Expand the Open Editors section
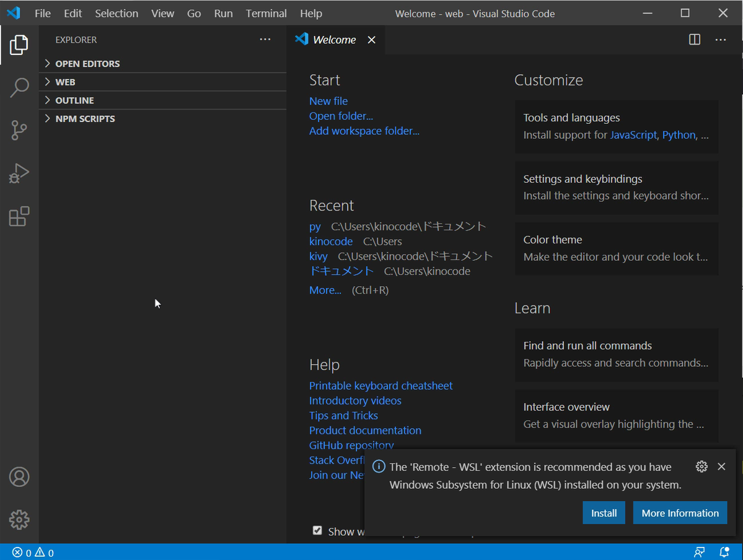 point(163,63)
